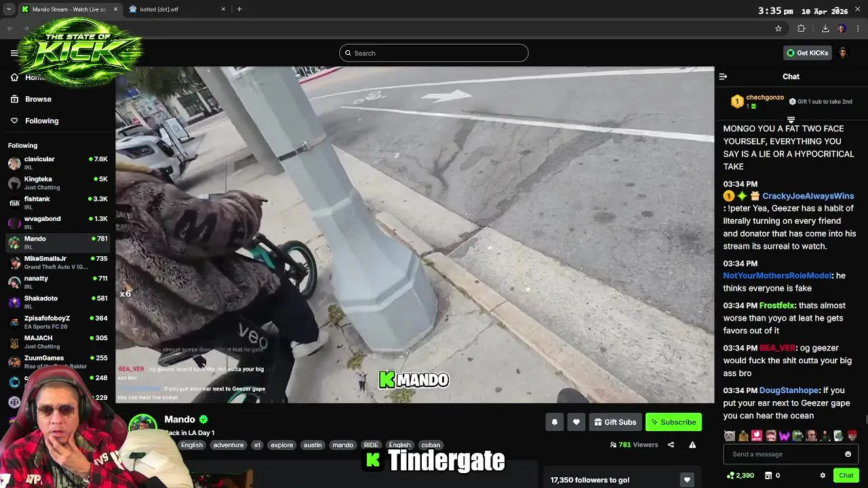Click the explore tag
Image resolution: width=868 pixels, height=488 pixels.
[x=281, y=445]
